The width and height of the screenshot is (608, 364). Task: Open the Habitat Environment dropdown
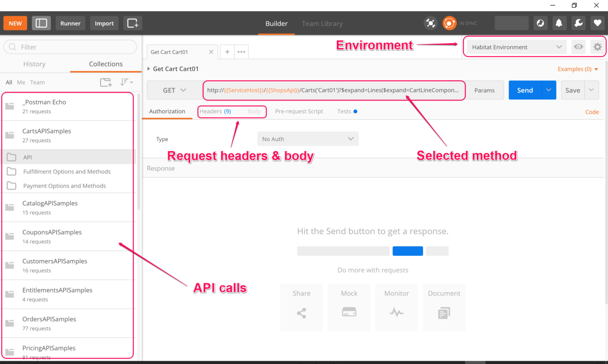[x=516, y=47]
